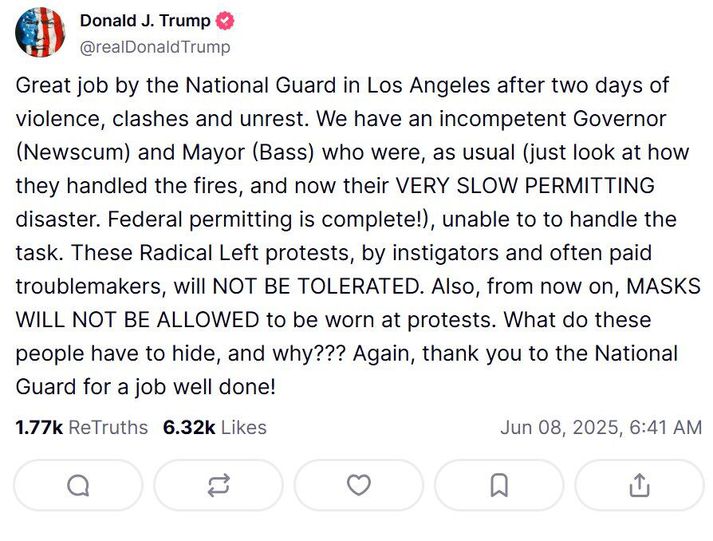ReTruth this post using arrows icon
The height and width of the screenshot is (541, 713).
click(x=219, y=485)
